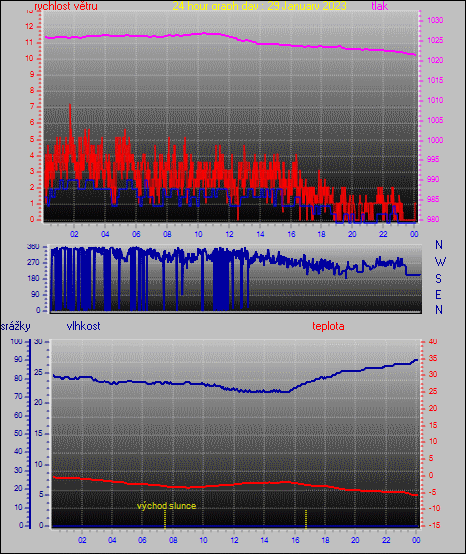Click the red wind gust peak near 02
This screenshot has width=466, height=554.
click(x=70, y=106)
